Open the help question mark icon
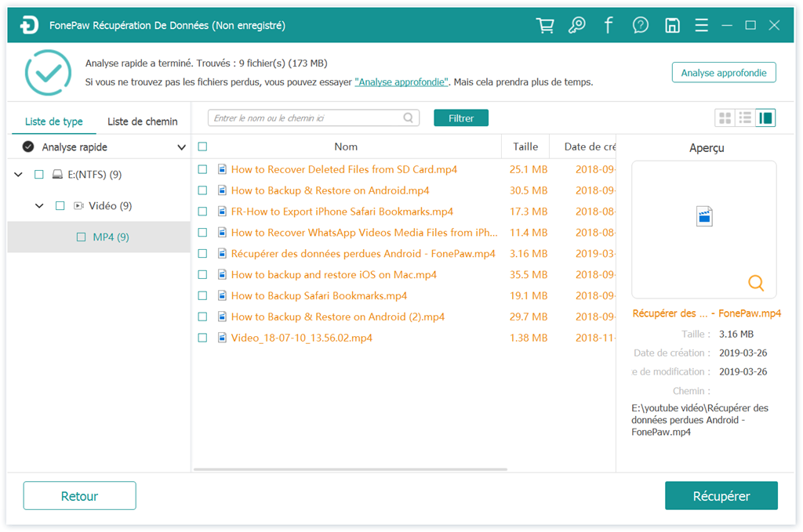 click(x=640, y=25)
